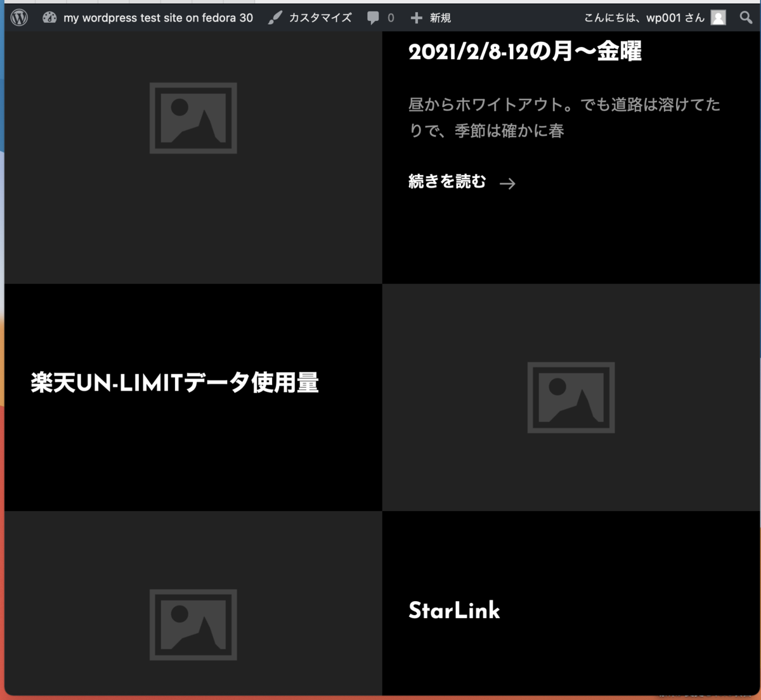Image resolution: width=761 pixels, height=700 pixels.
Task: Open the 楽天UN-LIMITデータ使用量 post
Action: 174,382
